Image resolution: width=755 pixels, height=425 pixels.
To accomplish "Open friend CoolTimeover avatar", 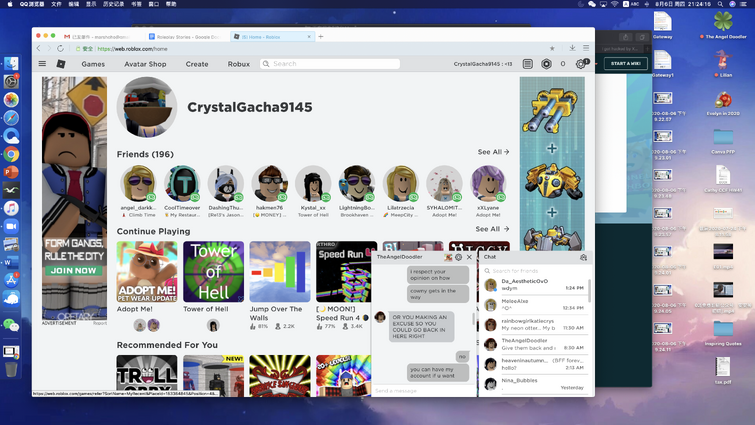I will click(182, 183).
